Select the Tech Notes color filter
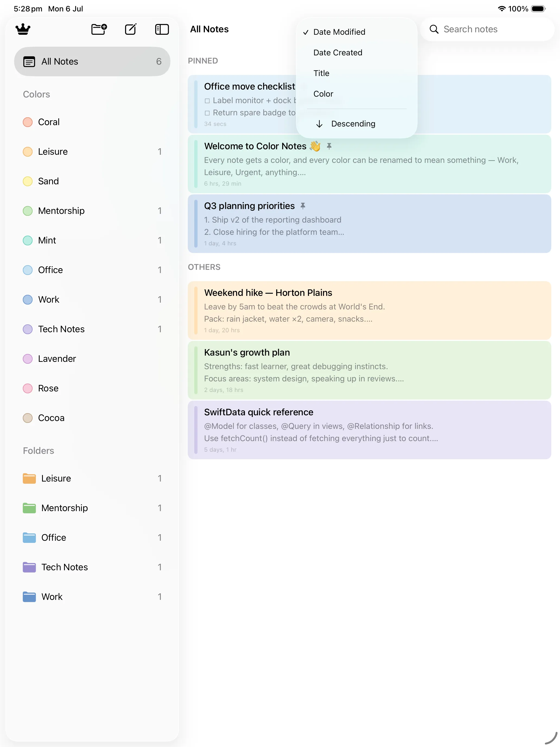Image resolution: width=560 pixels, height=747 pixels. pyautogui.click(x=92, y=329)
